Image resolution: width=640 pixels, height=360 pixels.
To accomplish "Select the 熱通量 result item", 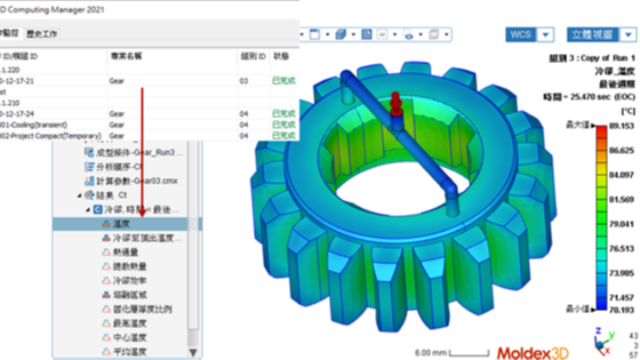I will tap(125, 252).
